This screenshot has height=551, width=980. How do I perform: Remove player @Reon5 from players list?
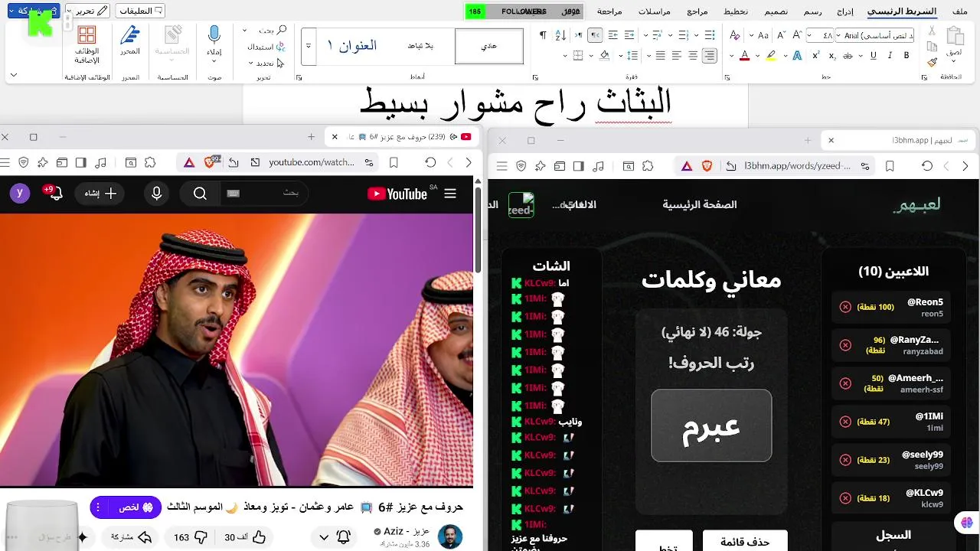click(x=845, y=307)
